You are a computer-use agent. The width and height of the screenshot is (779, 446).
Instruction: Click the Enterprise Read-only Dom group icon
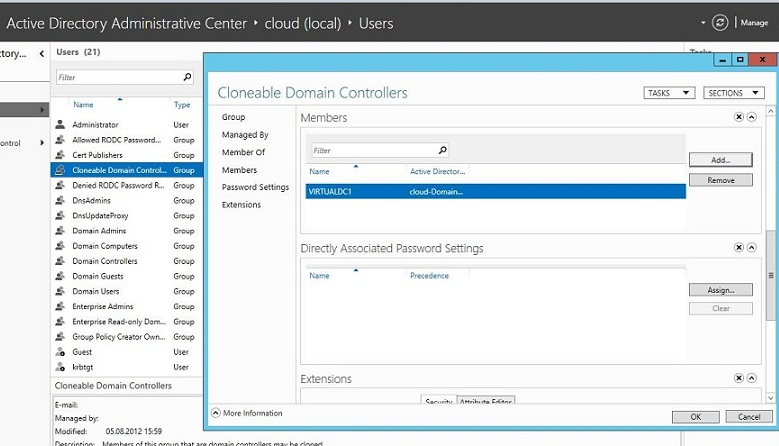pyautogui.click(x=60, y=321)
